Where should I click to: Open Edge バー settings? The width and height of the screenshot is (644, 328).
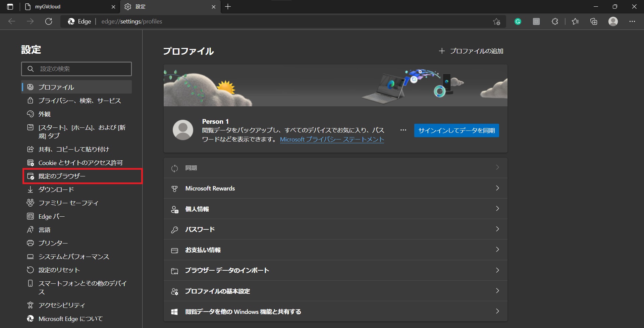(77, 216)
